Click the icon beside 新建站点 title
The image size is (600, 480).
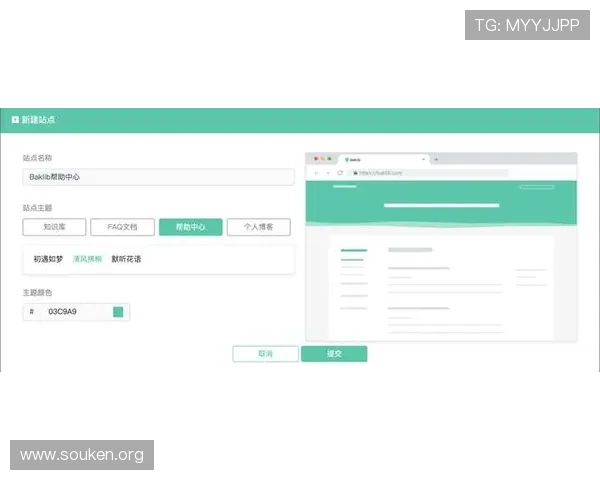15,120
